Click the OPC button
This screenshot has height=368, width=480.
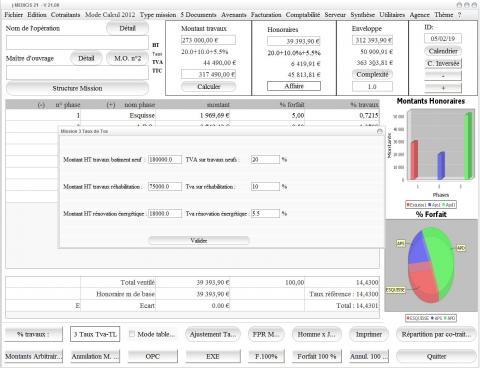point(153,356)
